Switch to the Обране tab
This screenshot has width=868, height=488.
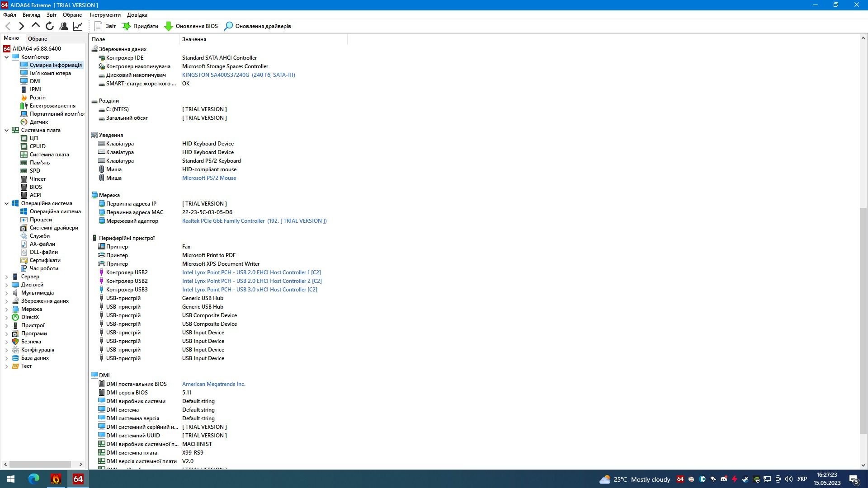pos(38,39)
